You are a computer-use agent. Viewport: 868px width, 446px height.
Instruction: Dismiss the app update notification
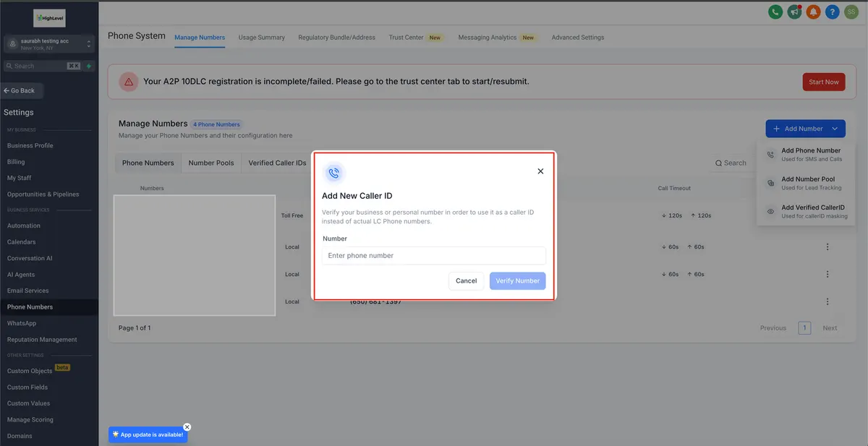(x=187, y=426)
